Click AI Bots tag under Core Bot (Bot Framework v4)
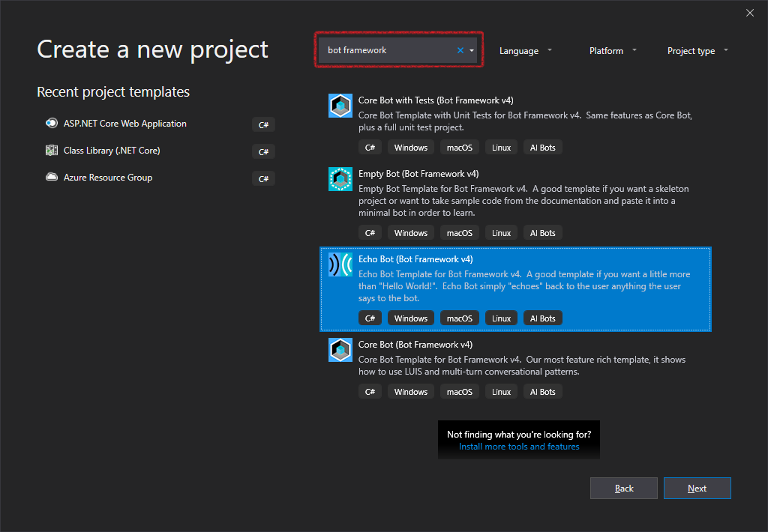768x532 pixels. 543,392
